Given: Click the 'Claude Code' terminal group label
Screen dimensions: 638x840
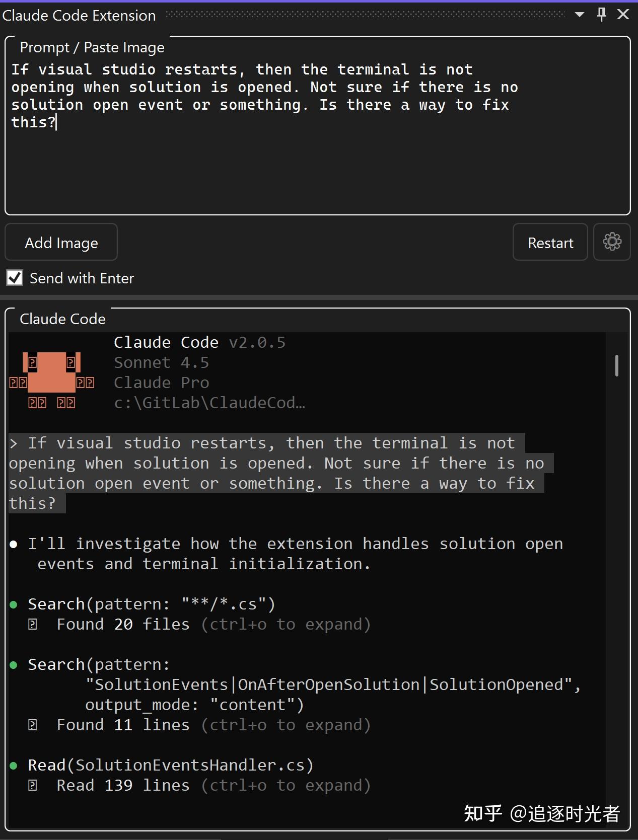Looking at the screenshot, I should pyautogui.click(x=62, y=319).
